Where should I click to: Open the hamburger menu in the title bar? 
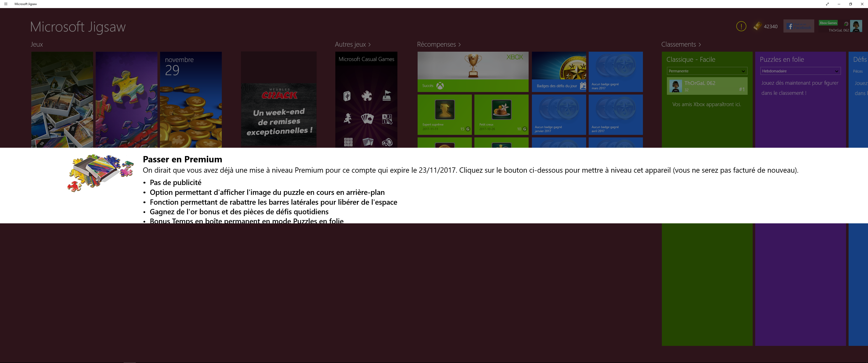6,4
